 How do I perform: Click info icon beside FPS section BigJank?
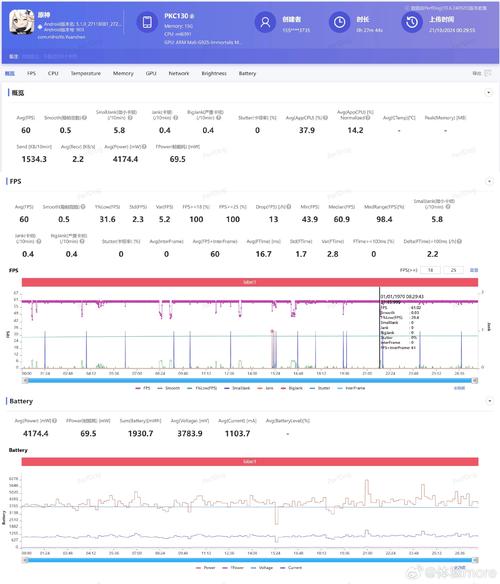click(x=82, y=241)
